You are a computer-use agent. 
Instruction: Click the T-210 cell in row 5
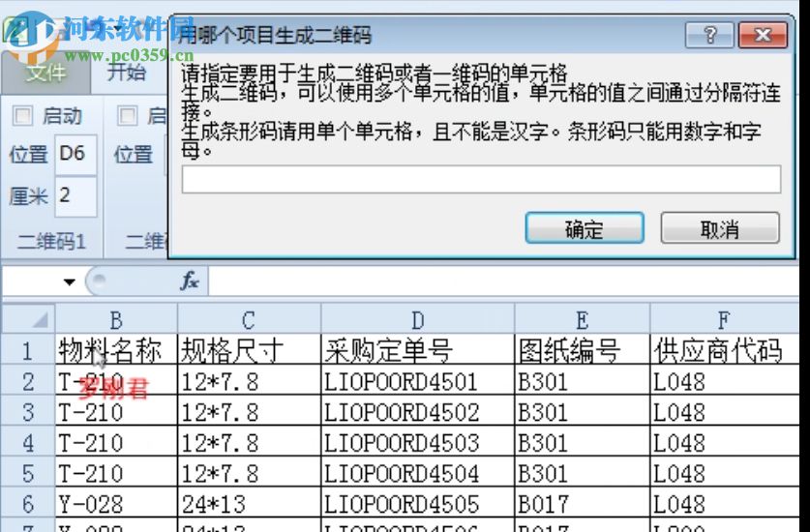[x=116, y=473]
